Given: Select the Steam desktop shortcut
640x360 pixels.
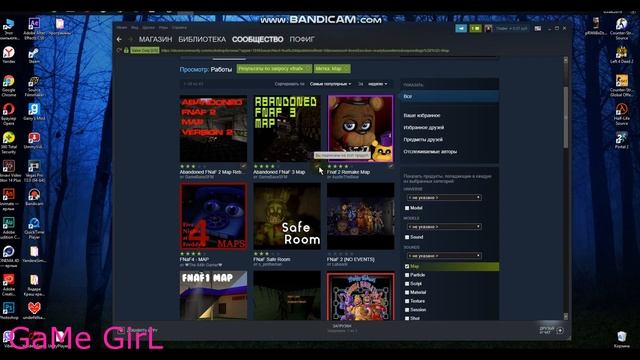Looking at the screenshot, I should click(x=34, y=56).
